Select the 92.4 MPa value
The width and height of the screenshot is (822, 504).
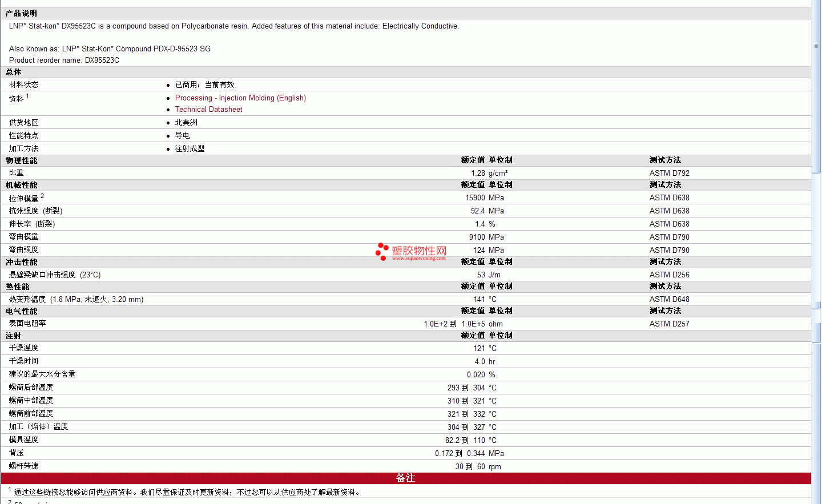click(487, 211)
